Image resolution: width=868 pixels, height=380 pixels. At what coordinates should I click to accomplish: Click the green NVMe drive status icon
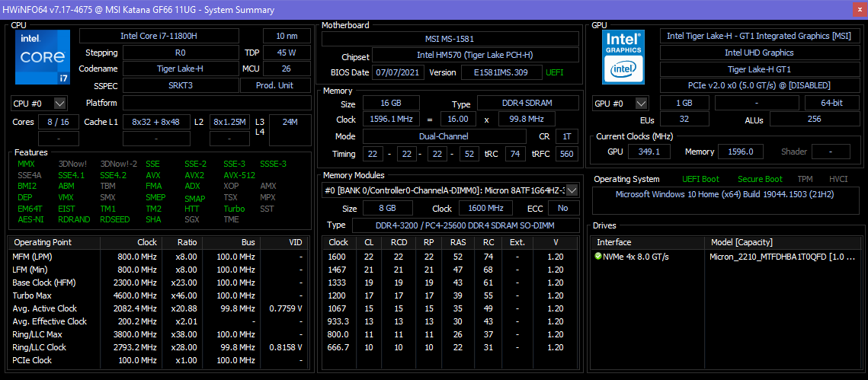[x=598, y=257]
